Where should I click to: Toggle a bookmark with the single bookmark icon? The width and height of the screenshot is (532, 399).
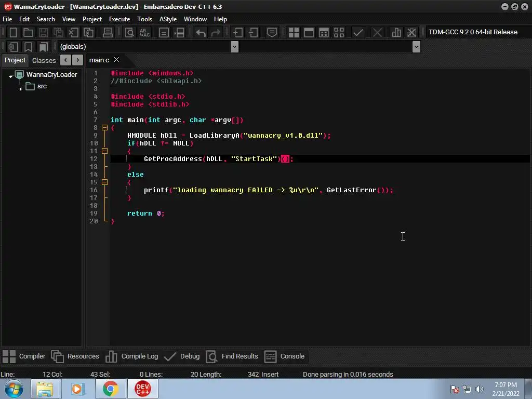tap(28, 47)
